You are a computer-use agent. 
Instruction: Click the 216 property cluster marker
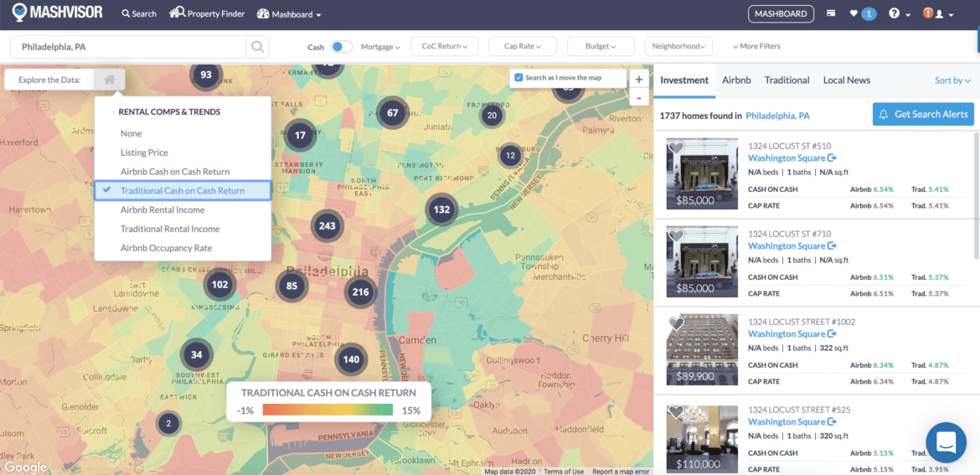click(361, 292)
